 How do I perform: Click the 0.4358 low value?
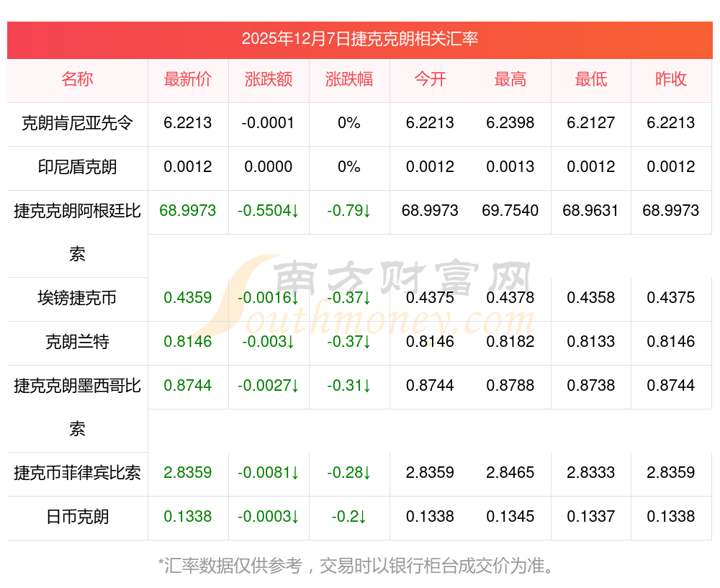[x=591, y=297]
